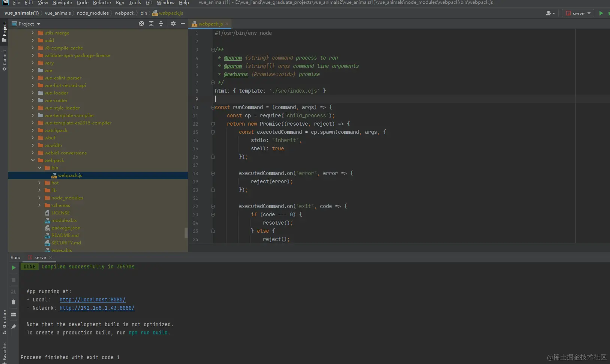The width and height of the screenshot is (610, 364).
Task: Click the Collapse All icon in Project panel
Action: click(x=161, y=24)
